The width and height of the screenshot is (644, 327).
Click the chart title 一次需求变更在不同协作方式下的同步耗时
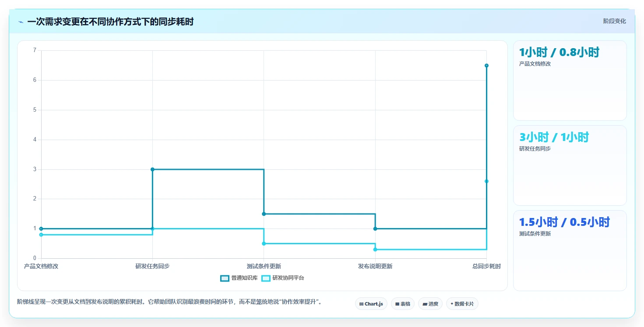pos(110,22)
